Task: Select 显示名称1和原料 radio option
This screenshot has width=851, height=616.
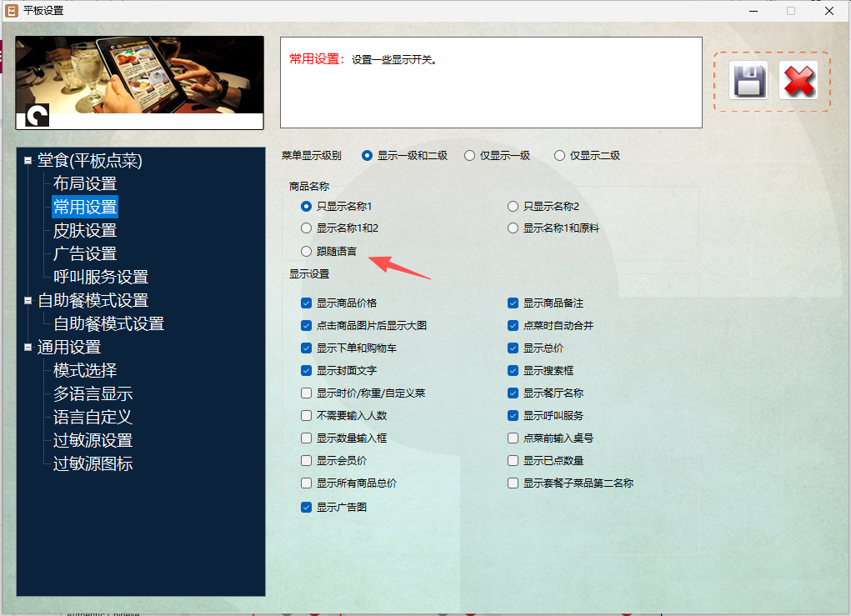Action: tap(513, 228)
